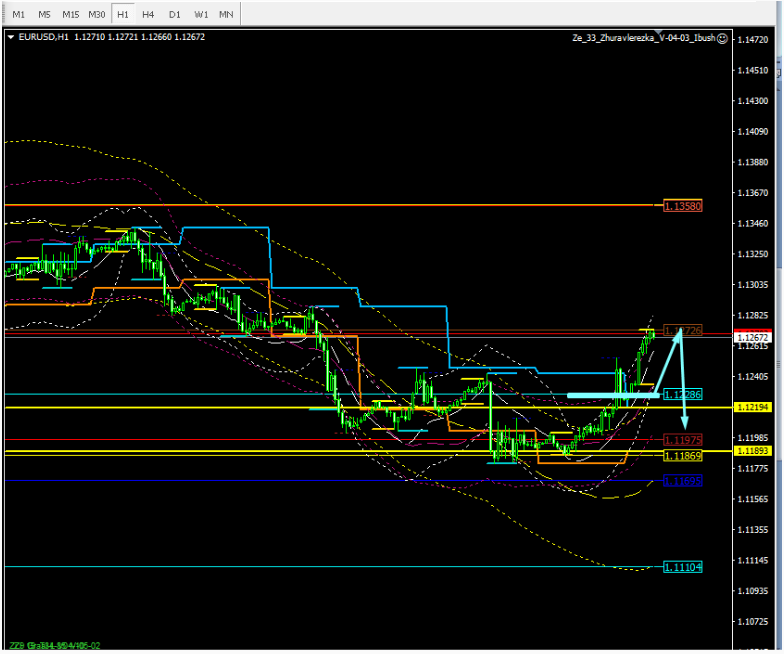784x654 pixels.
Task: Select the M5 timeframe button
Action: pos(44,14)
